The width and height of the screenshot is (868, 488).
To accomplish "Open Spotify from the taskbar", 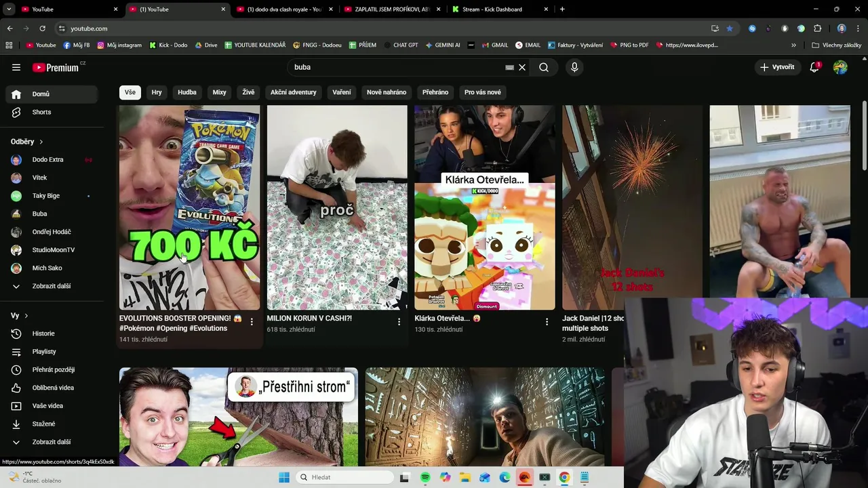I will [425, 477].
